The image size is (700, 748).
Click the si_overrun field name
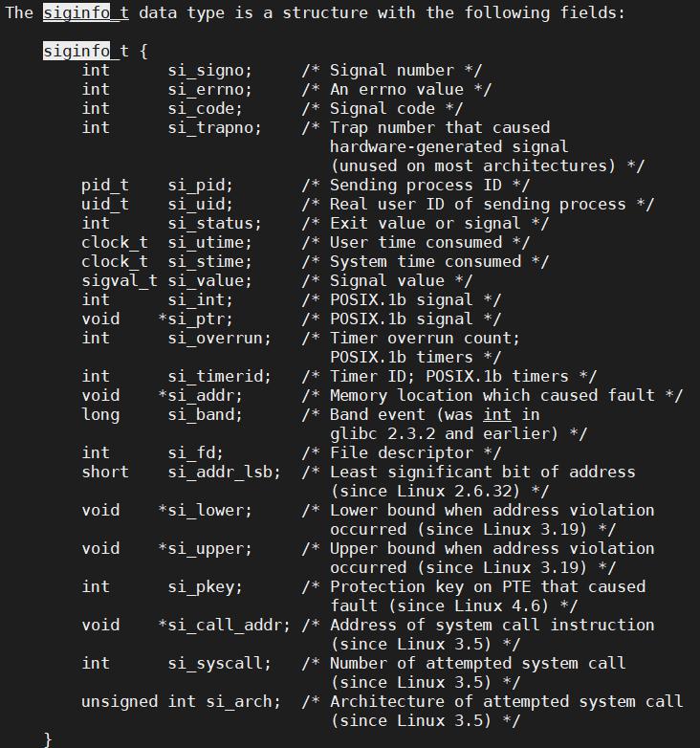[x=219, y=338]
